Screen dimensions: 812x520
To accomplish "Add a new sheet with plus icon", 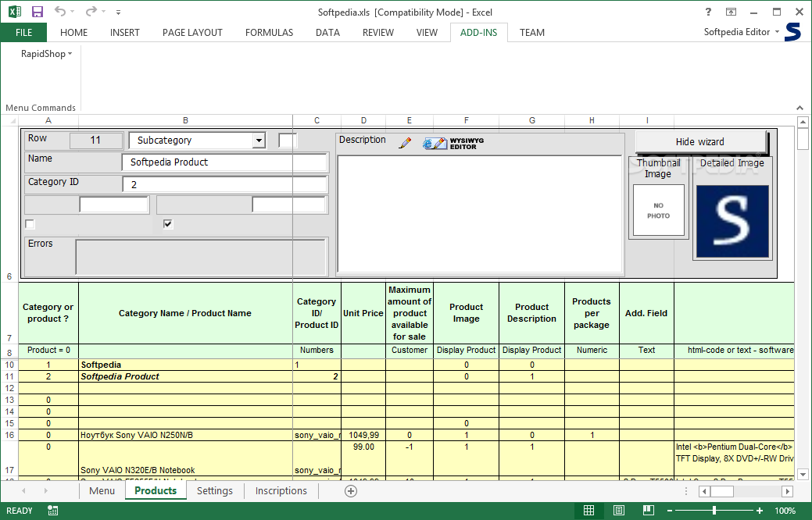I will (351, 491).
